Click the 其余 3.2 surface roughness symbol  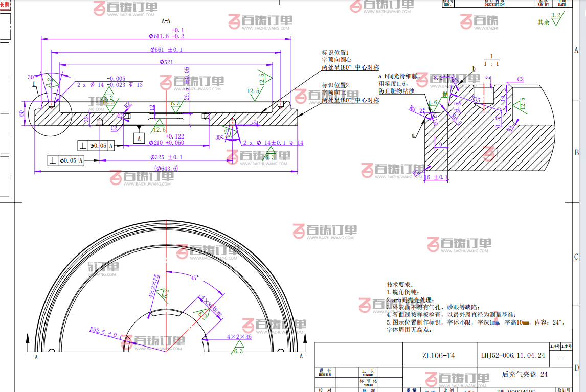tap(550, 20)
